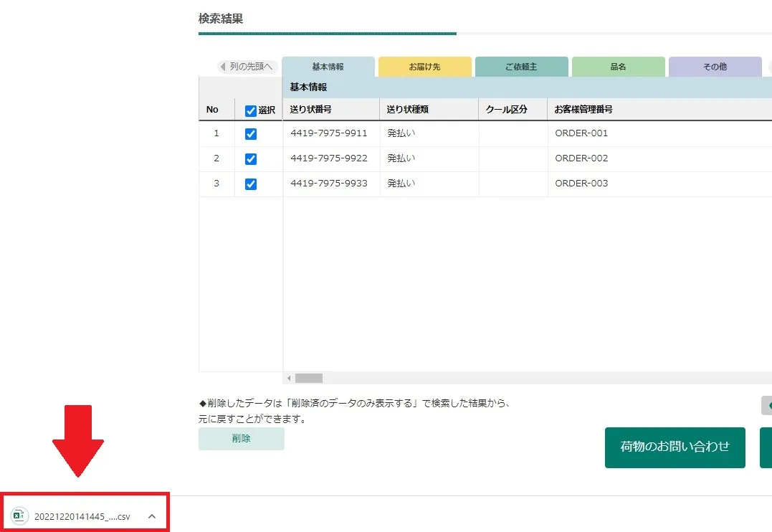Viewport: 772px width, 532px height.
Task: Click the Excel icon of the downloaded CSV
Action: (19, 516)
